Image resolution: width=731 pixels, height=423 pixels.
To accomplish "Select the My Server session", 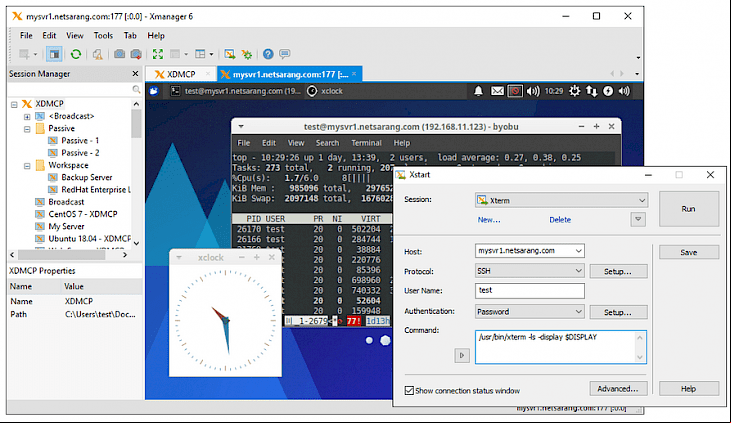I will (x=66, y=227).
